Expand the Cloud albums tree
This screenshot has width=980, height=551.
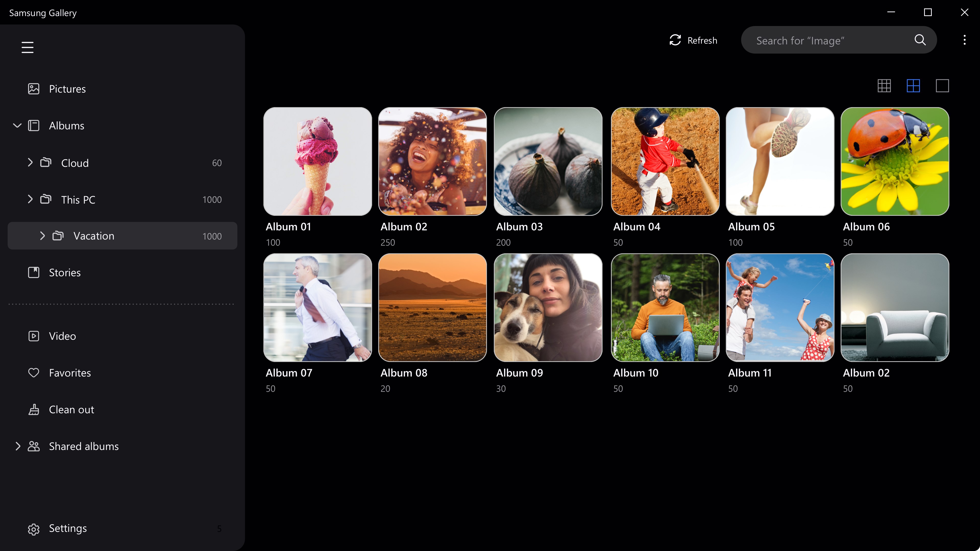point(30,163)
